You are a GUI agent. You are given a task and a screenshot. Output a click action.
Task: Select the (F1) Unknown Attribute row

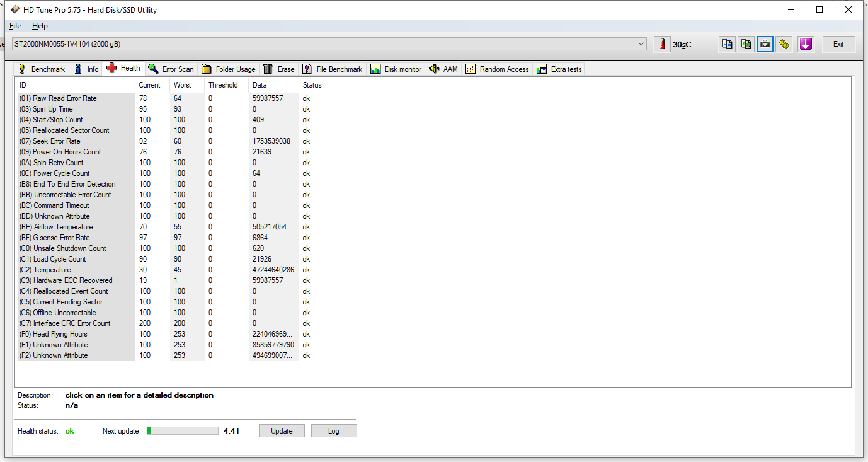(178, 345)
